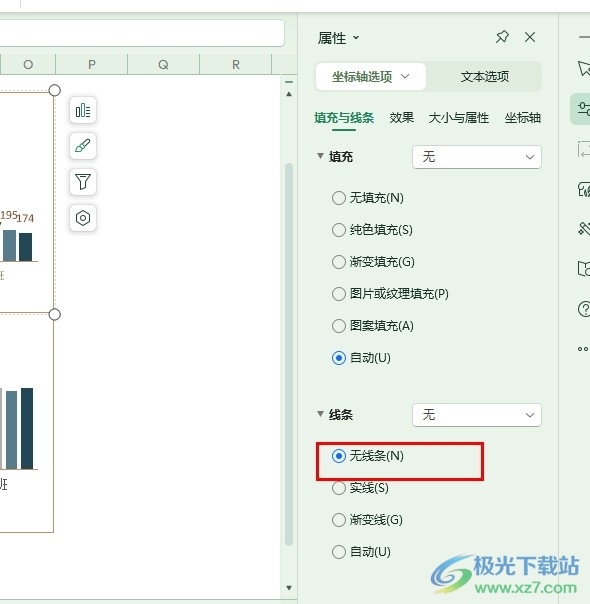Select 实线(S) line option
590x604 pixels.
point(360,488)
